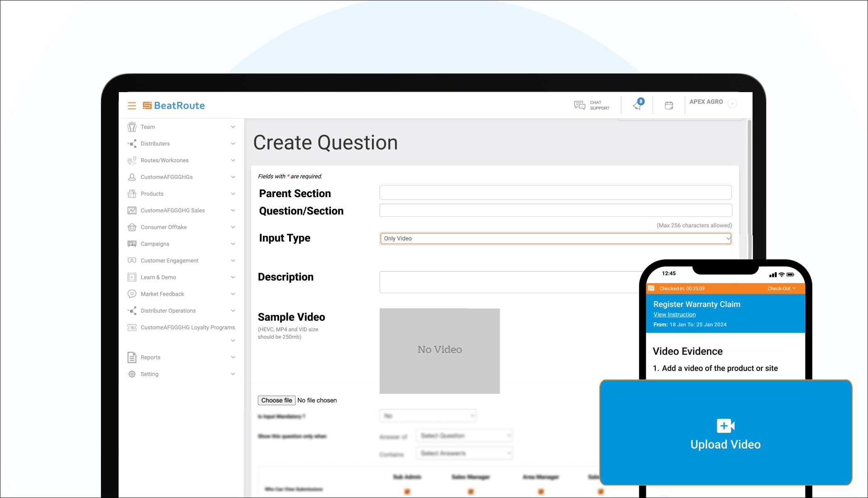The image size is (868, 498).
Task: Click 'Register Warranty Claim' phone title
Action: pos(697,304)
